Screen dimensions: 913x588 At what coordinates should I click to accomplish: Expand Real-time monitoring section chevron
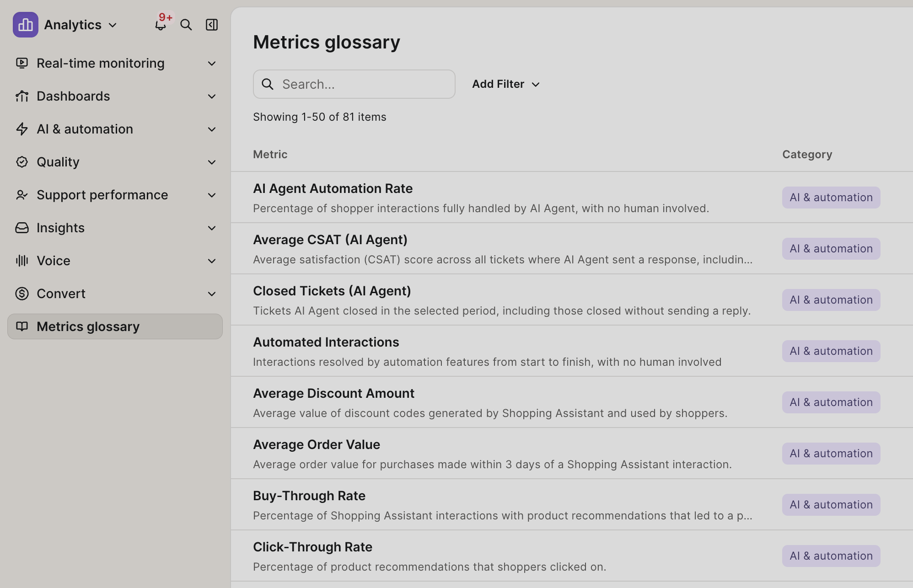click(212, 64)
